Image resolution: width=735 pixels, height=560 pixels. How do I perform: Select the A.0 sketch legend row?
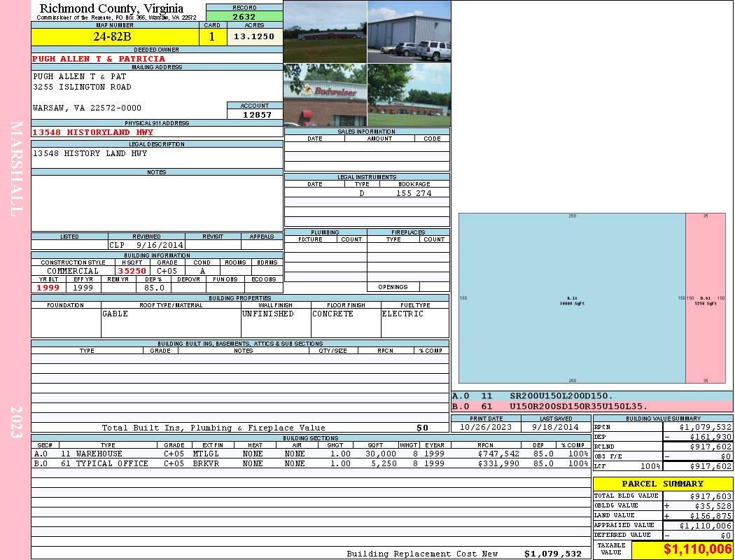click(591, 396)
